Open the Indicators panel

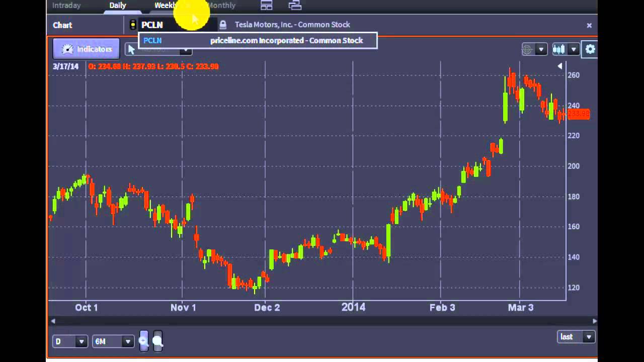[x=87, y=49]
